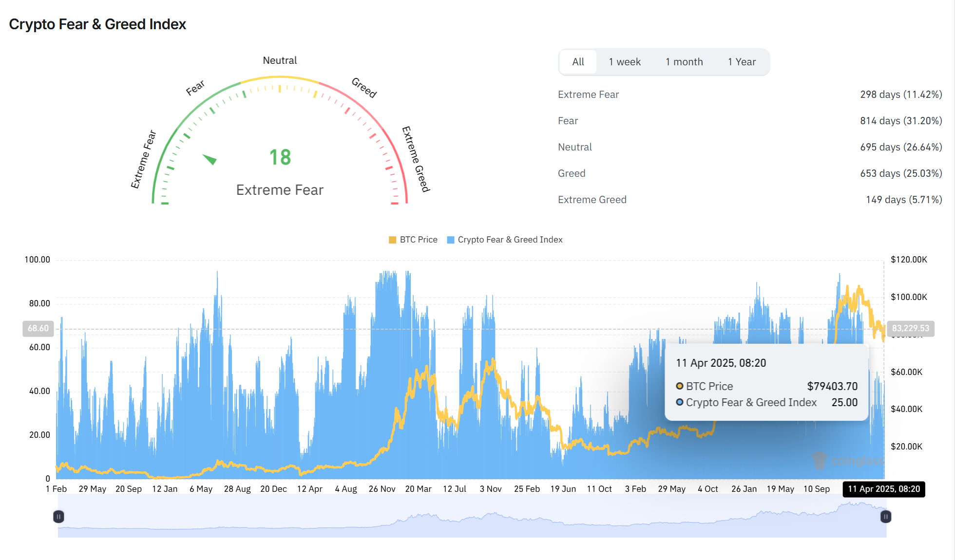Image resolution: width=955 pixels, height=560 pixels.
Task: Click the Extreme Greed row label in stats
Action: [592, 200]
